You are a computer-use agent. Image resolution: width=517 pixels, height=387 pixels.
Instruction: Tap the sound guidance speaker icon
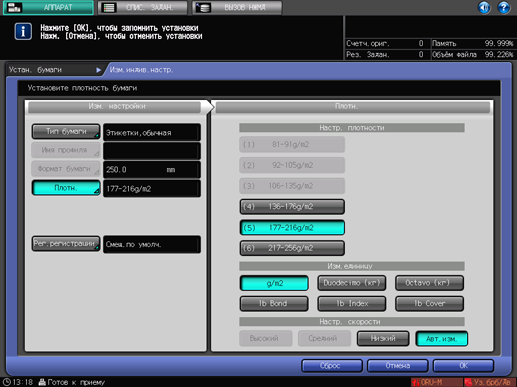(x=484, y=7)
